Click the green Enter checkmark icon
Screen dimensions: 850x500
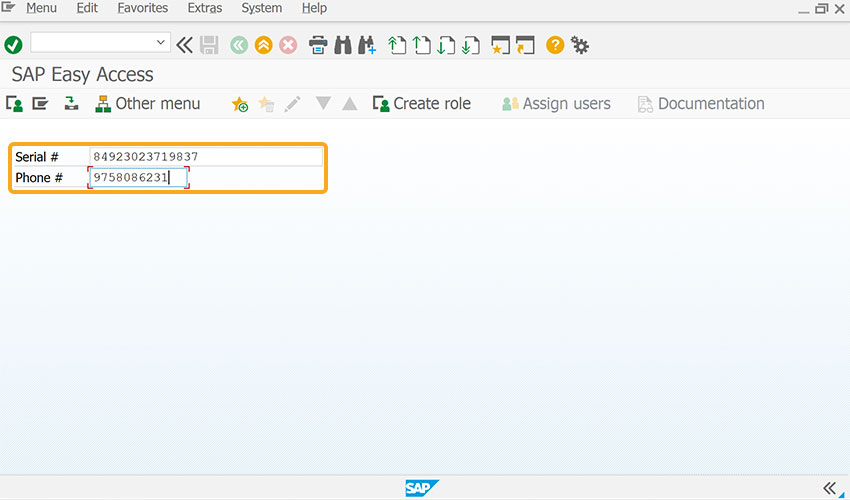tap(13, 45)
